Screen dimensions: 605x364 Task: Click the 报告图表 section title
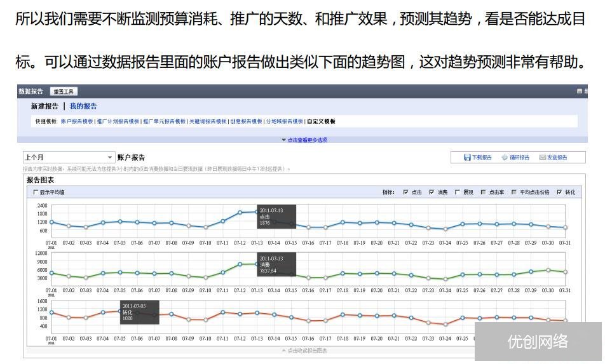pyautogui.click(x=40, y=180)
